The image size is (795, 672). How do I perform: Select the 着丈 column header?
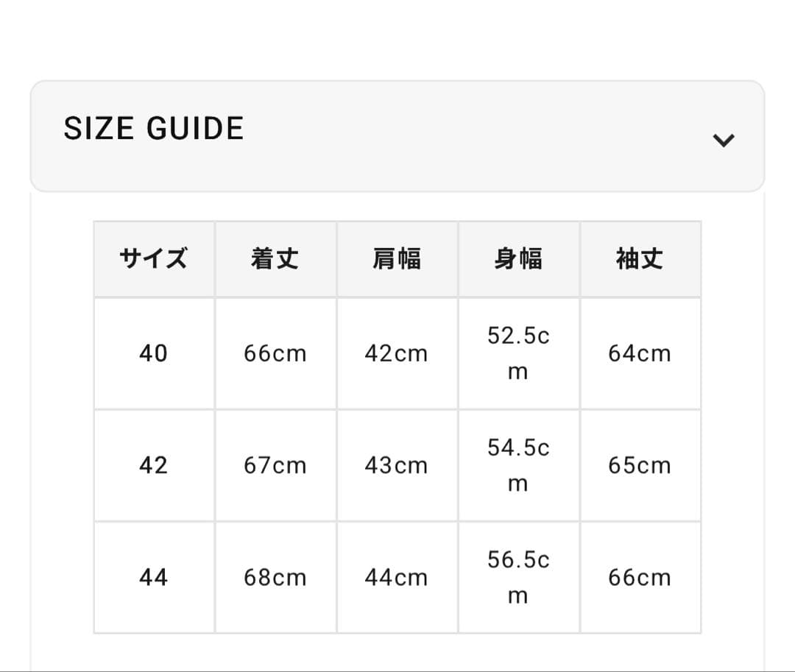275,259
